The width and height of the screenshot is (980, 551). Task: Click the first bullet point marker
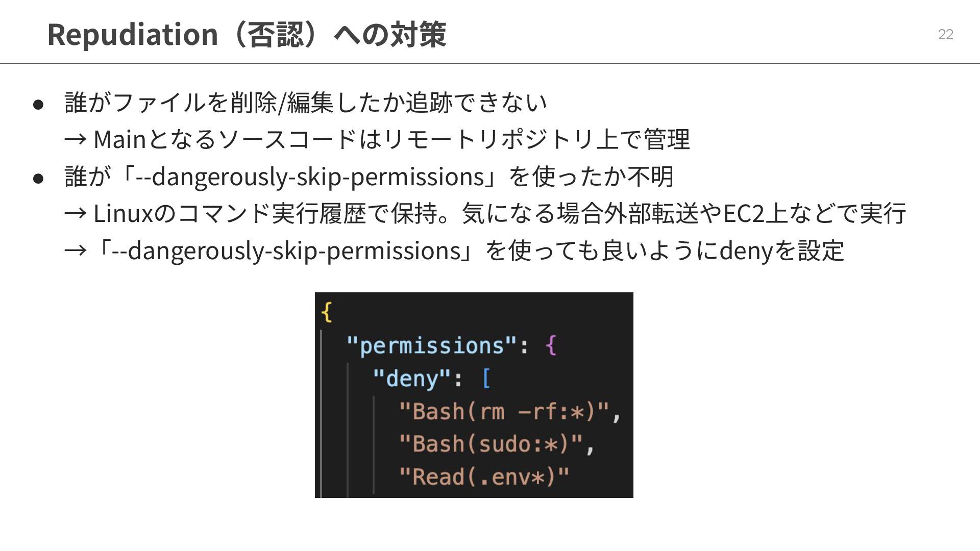[x=38, y=105]
